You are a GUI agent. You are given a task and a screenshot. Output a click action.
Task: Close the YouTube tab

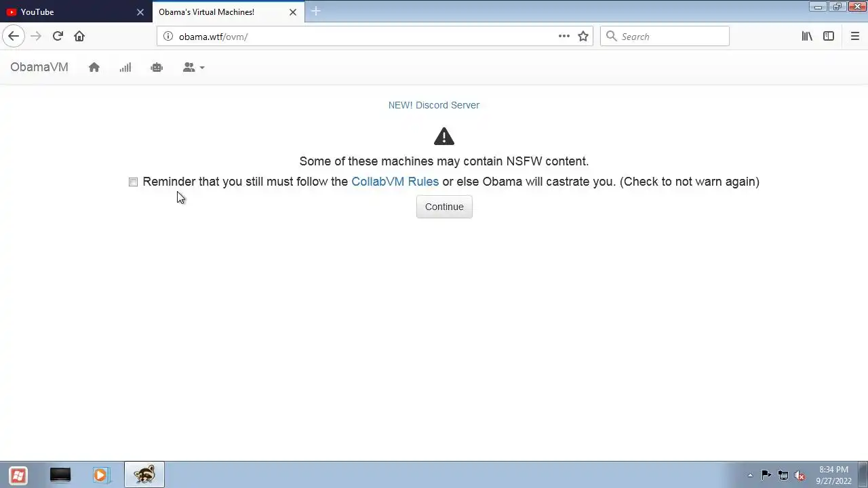coord(140,12)
